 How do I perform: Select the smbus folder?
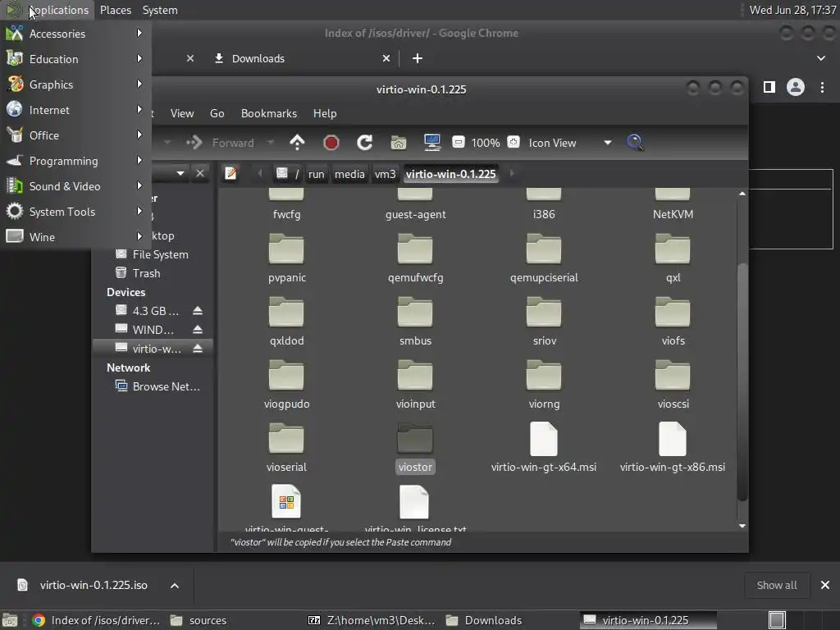tap(415, 322)
